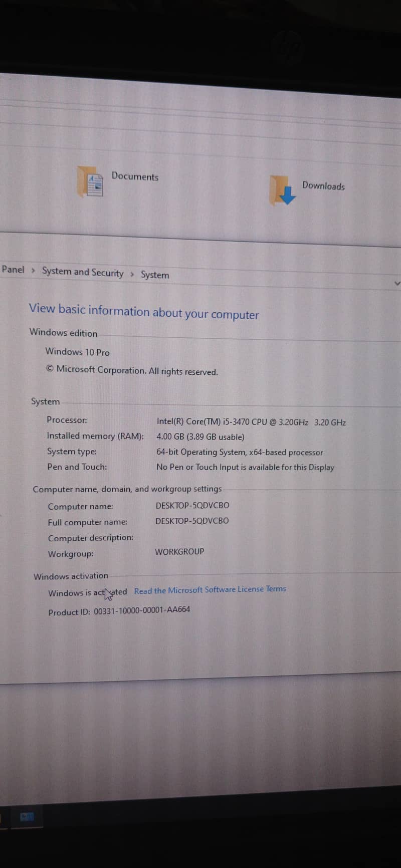Click the '4.00 GB (3.89 GB usable)' value
This screenshot has height=868, width=401.
pyautogui.click(x=200, y=437)
